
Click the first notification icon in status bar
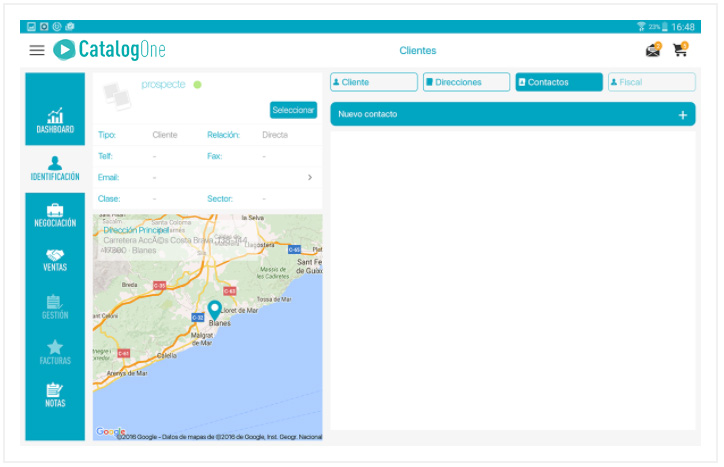(31, 27)
